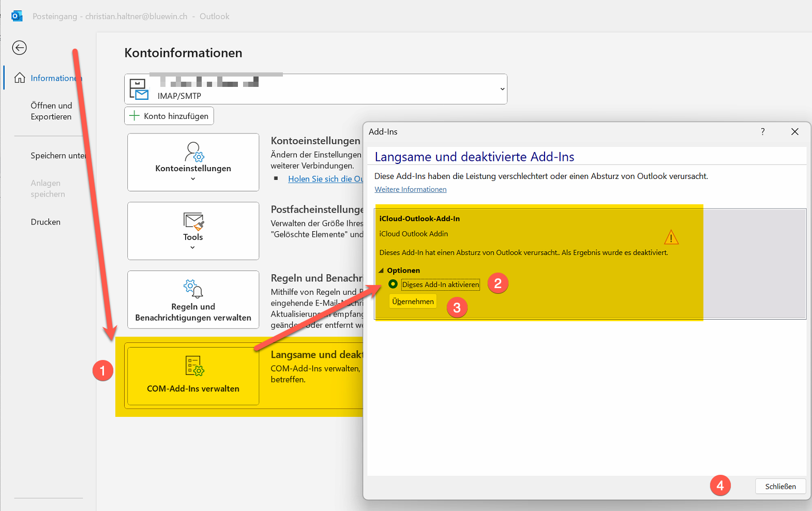Select the iCloud-Outlook-Add-In entry title
The image size is (812, 511).
pos(419,219)
